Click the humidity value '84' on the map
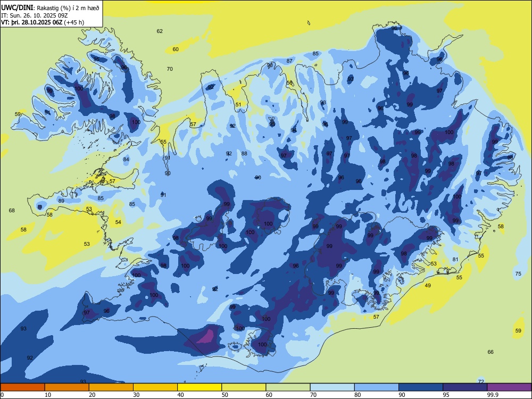Viewport: 532px width, 399px height. [126, 160]
